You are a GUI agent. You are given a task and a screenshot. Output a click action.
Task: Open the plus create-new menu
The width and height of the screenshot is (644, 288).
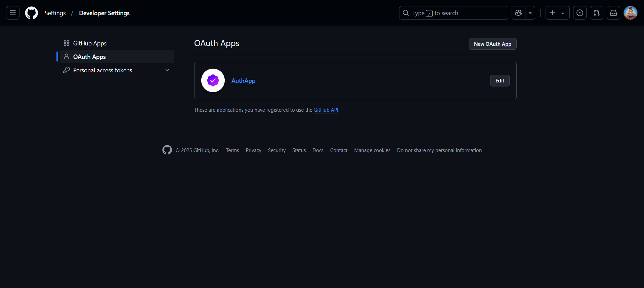[x=557, y=13]
